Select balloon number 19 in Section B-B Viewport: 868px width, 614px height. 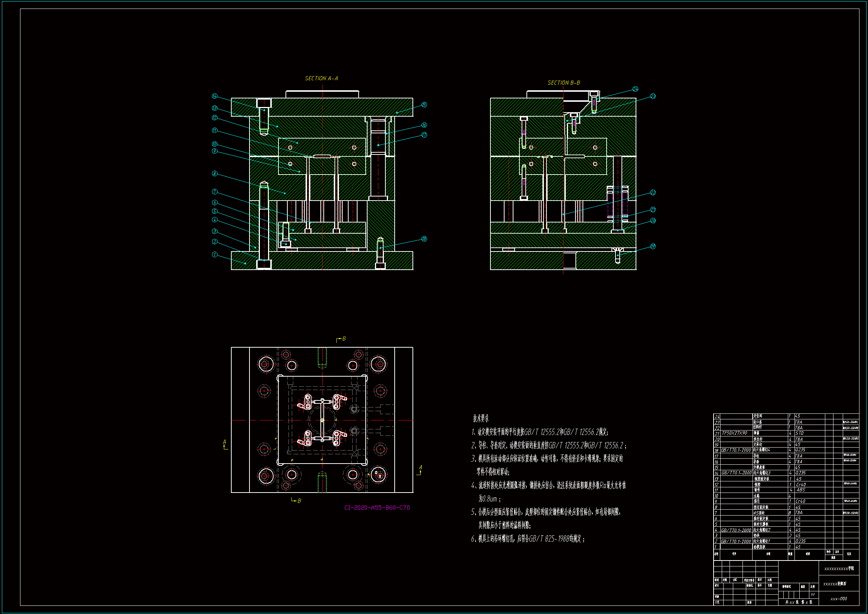coord(653,246)
